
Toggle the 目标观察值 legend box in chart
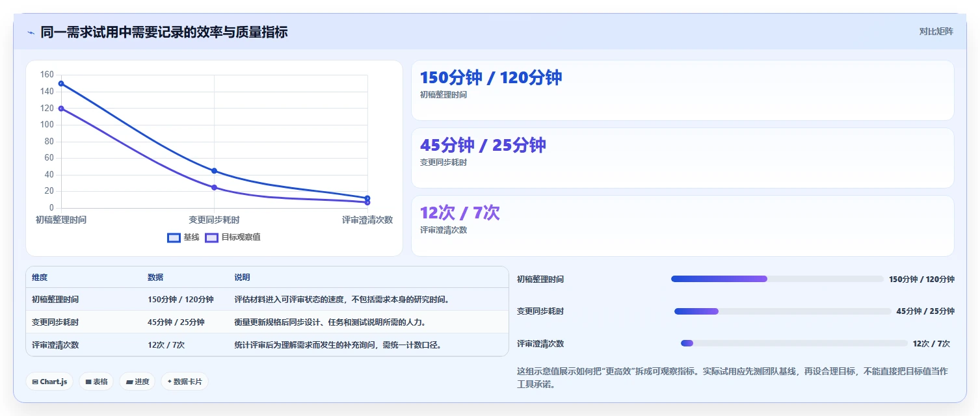click(x=211, y=238)
